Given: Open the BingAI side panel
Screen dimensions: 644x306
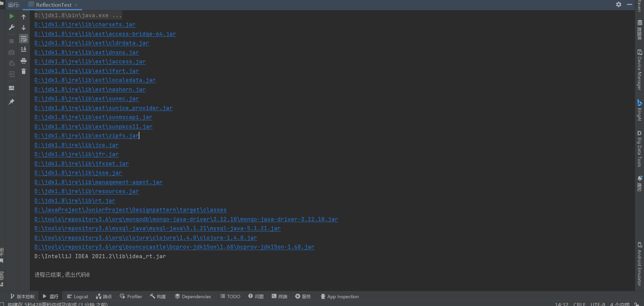Looking at the screenshot, I should pyautogui.click(x=639, y=110).
